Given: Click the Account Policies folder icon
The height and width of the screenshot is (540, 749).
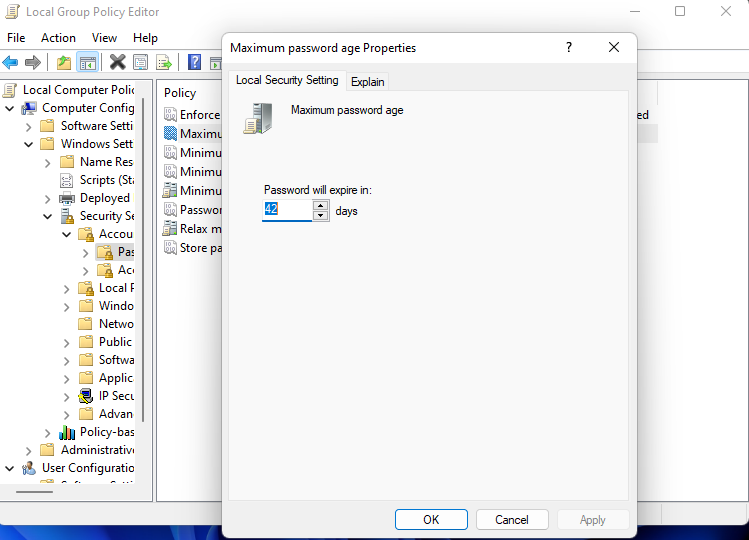Looking at the screenshot, I should [x=86, y=234].
